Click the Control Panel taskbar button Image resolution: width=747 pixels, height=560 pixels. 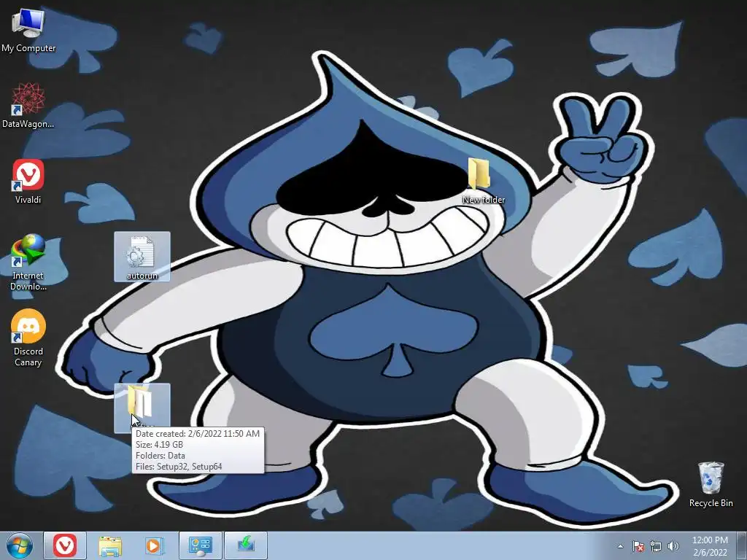(x=201, y=545)
